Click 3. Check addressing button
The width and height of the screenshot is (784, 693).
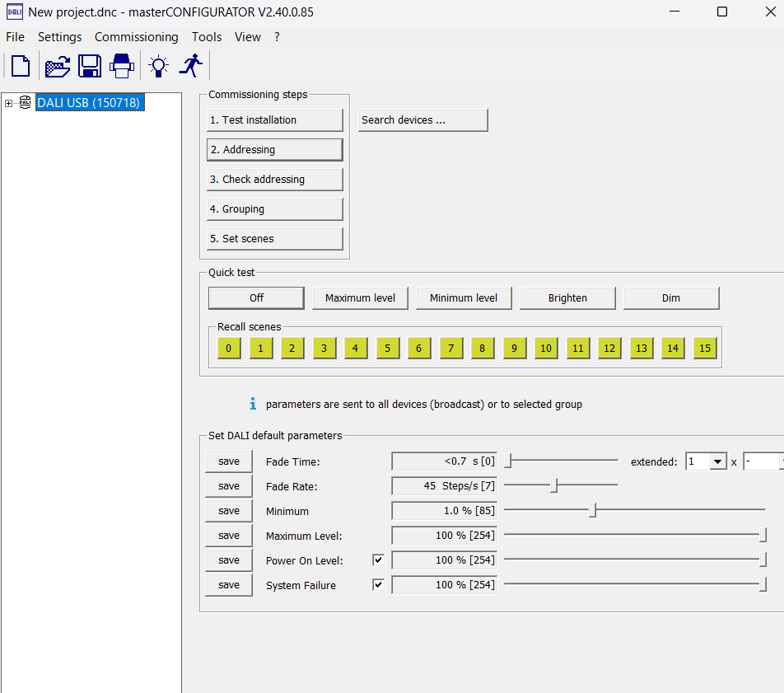click(275, 179)
